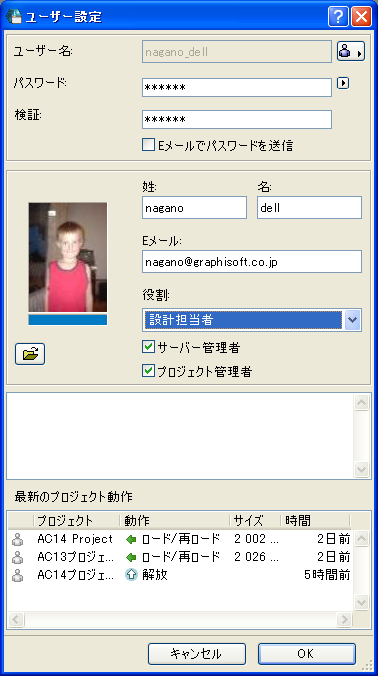This screenshot has height=676, width=378.
Task: Click ロード/再ロード text in AC13プロジェ... row
Action: (181, 557)
